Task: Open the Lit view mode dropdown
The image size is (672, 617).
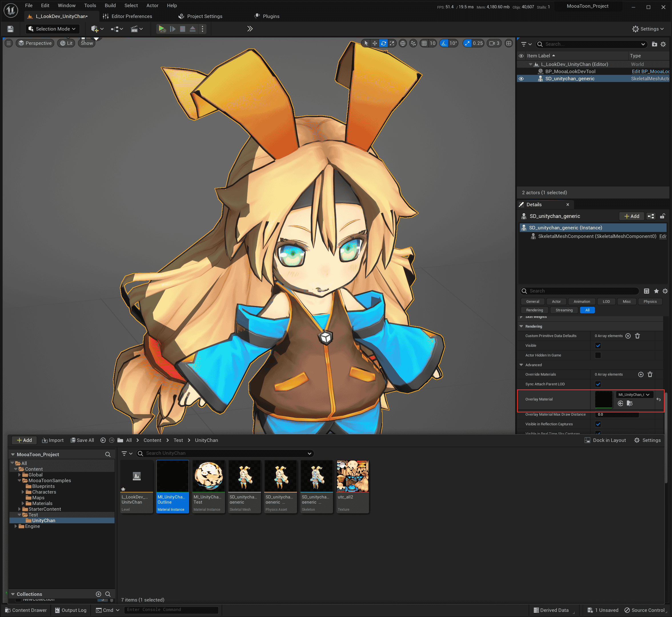Action: (x=66, y=43)
